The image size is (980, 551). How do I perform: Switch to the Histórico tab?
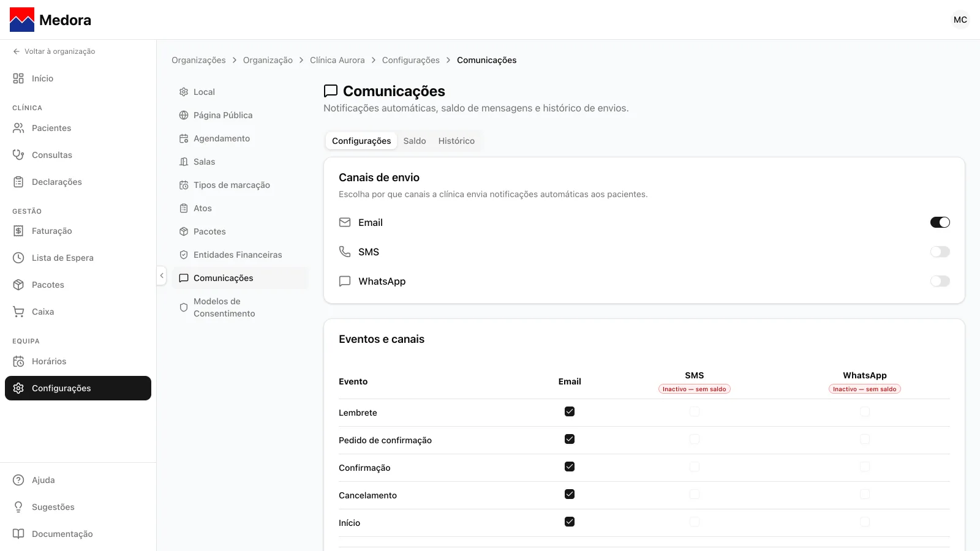click(456, 141)
